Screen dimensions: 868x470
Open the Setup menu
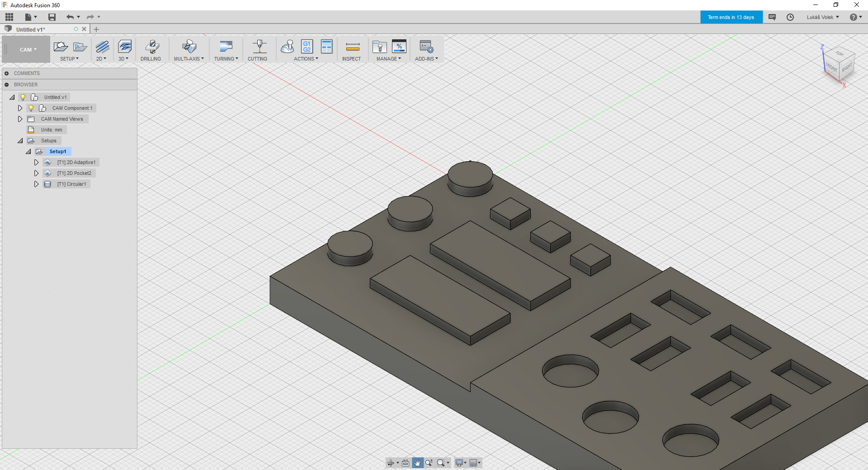point(69,59)
